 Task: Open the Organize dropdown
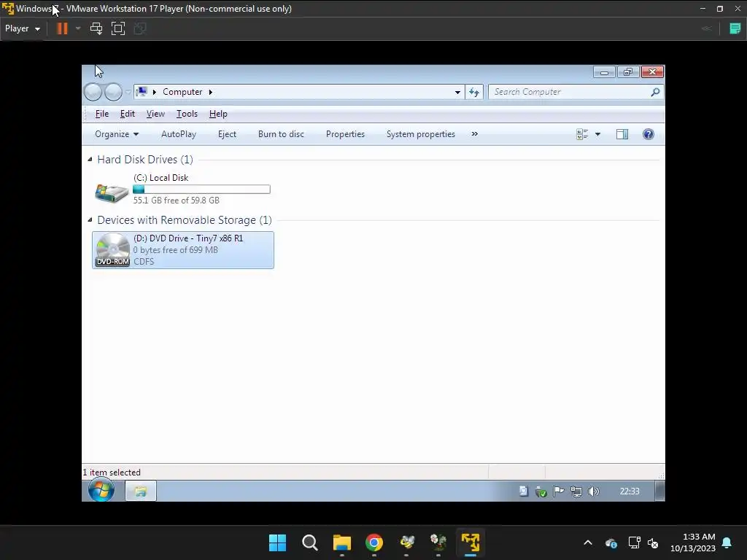[x=117, y=134]
